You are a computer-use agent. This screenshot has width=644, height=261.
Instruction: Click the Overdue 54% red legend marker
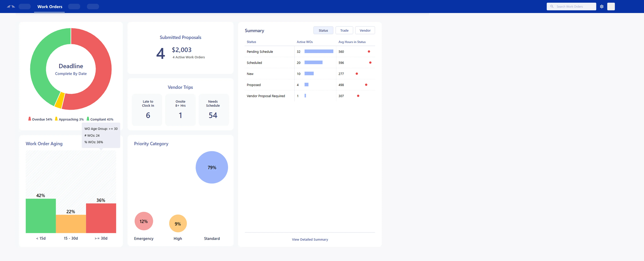pos(29,119)
